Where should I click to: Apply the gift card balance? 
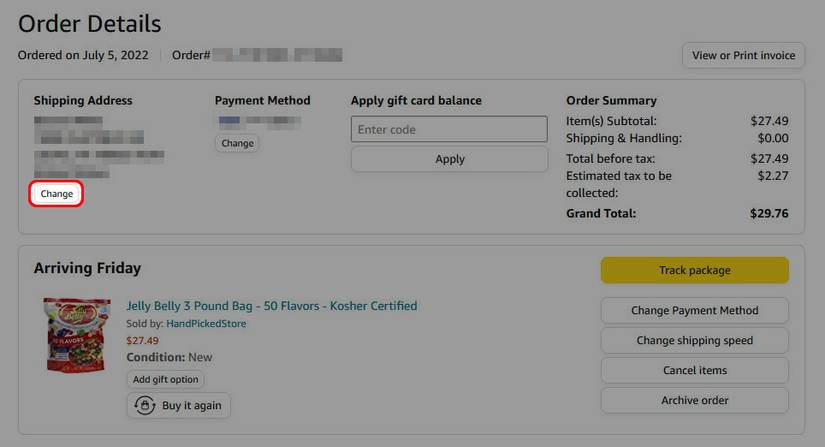click(x=449, y=159)
